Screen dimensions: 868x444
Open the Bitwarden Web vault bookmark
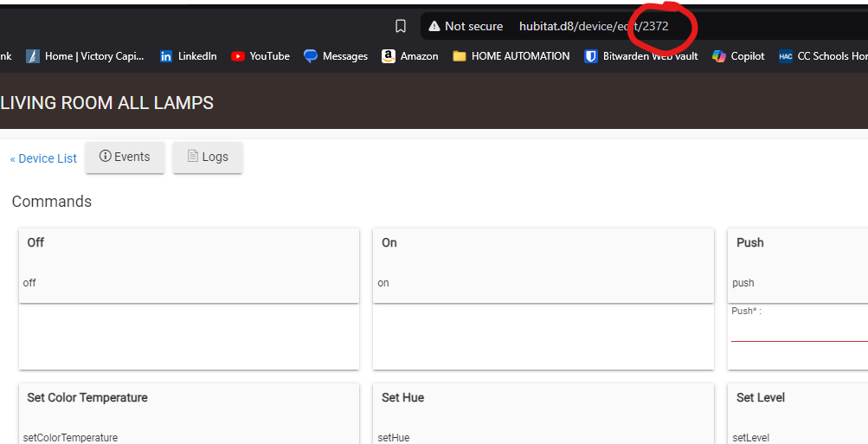641,56
